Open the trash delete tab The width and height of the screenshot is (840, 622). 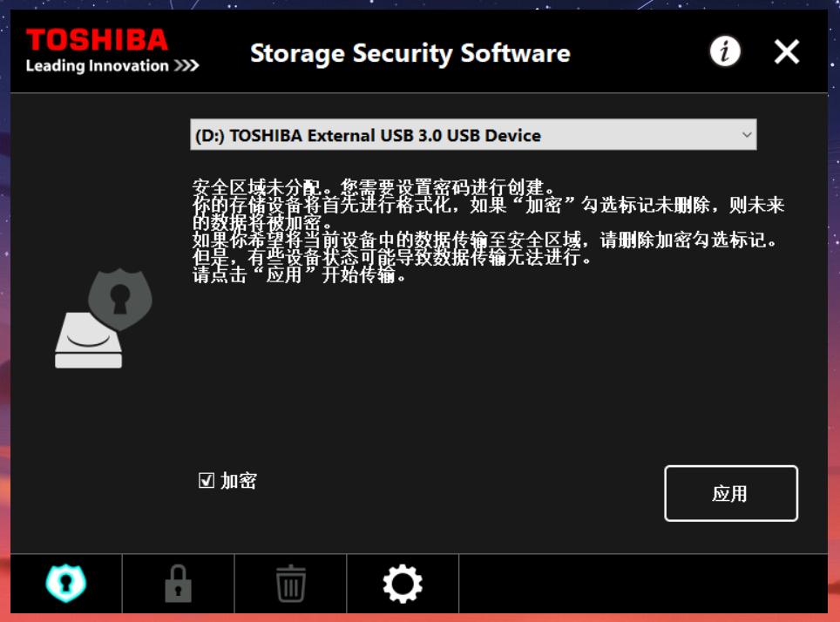(x=290, y=583)
